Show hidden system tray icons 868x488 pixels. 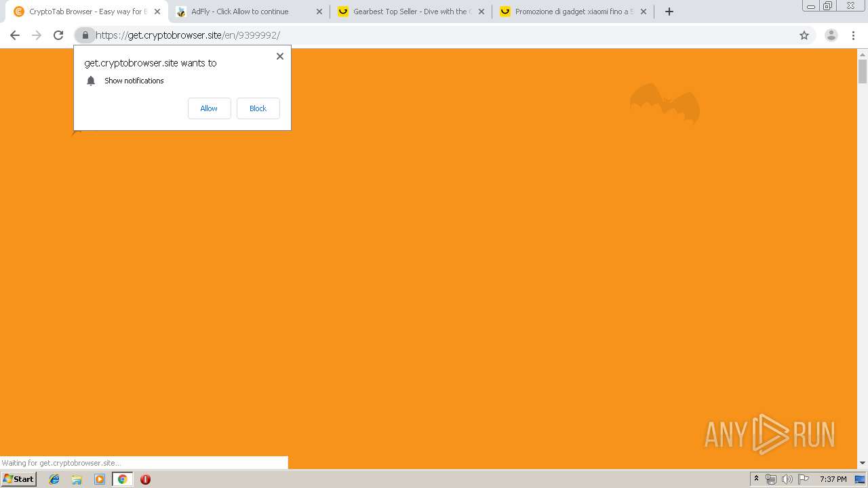pos(756,479)
